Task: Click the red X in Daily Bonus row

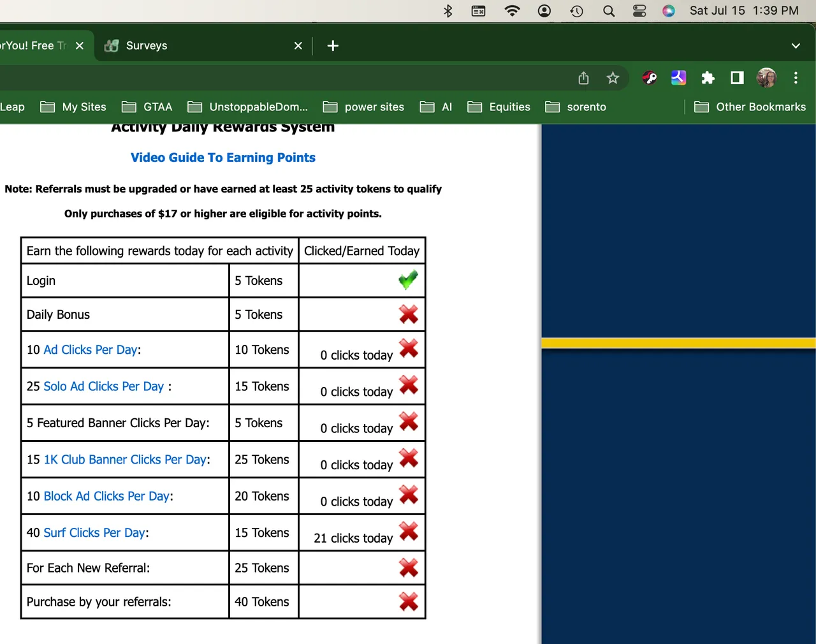Action: click(409, 314)
